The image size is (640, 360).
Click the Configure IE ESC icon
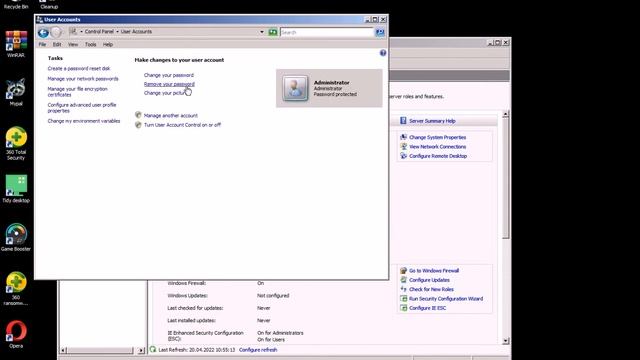[x=404, y=308]
